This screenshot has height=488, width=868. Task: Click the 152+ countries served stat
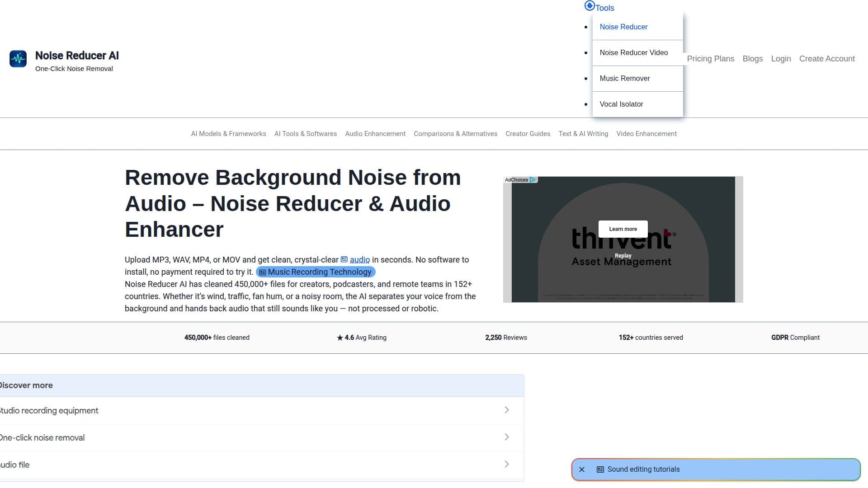[x=651, y=338]
